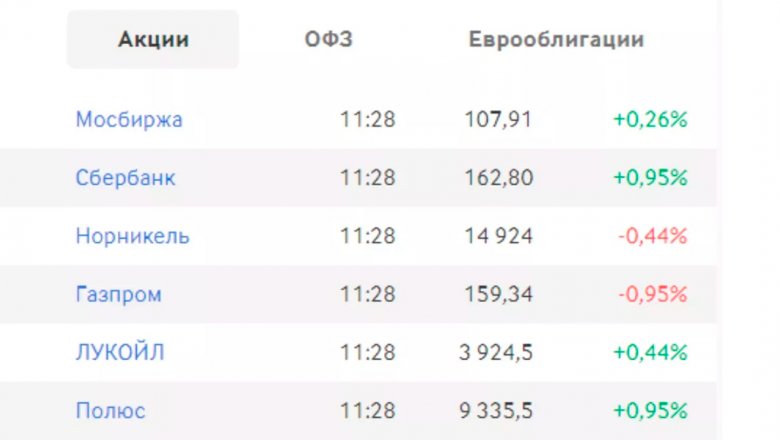This screenshot has width=780, height=440.
Task: Switch to the Акции tab
Action: point(153,39)
